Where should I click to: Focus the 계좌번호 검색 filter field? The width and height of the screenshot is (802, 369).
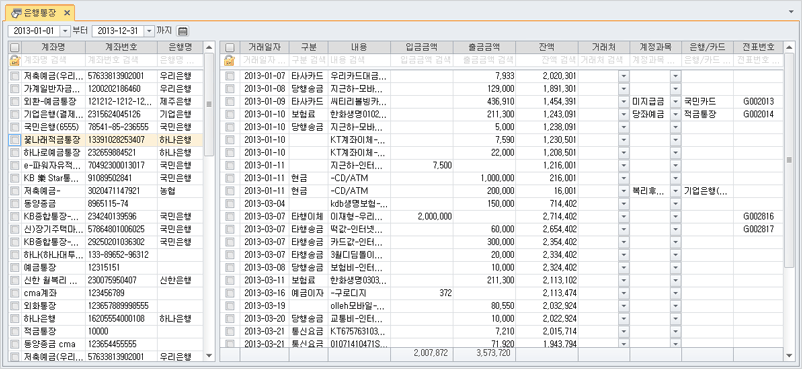(x=121, y=60)
